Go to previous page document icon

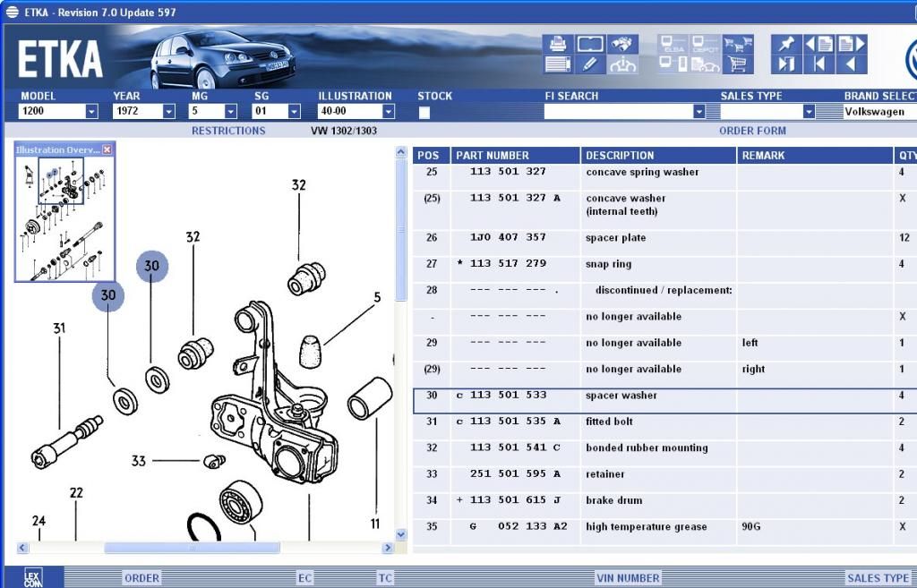(x=818, y=44)
